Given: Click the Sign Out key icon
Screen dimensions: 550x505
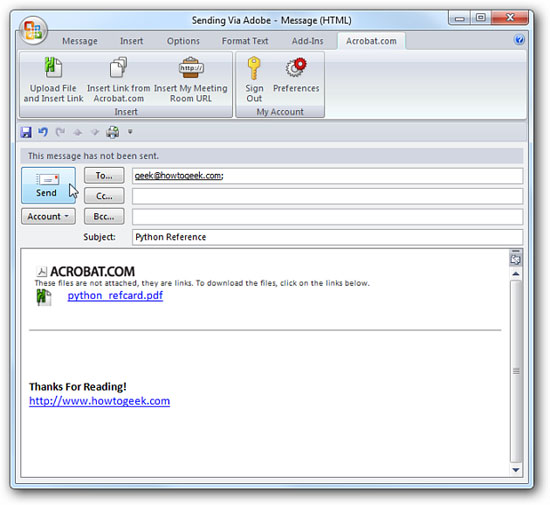Looking at the screenshot, I should (254, 68).
